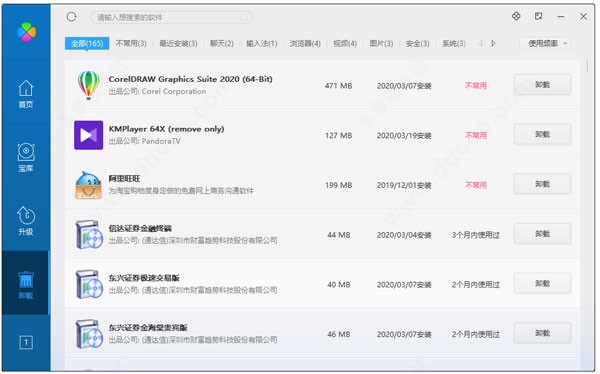Click the 2019/12/01安装 date of 阿里旺旺
600x374 pixels.
404,185
